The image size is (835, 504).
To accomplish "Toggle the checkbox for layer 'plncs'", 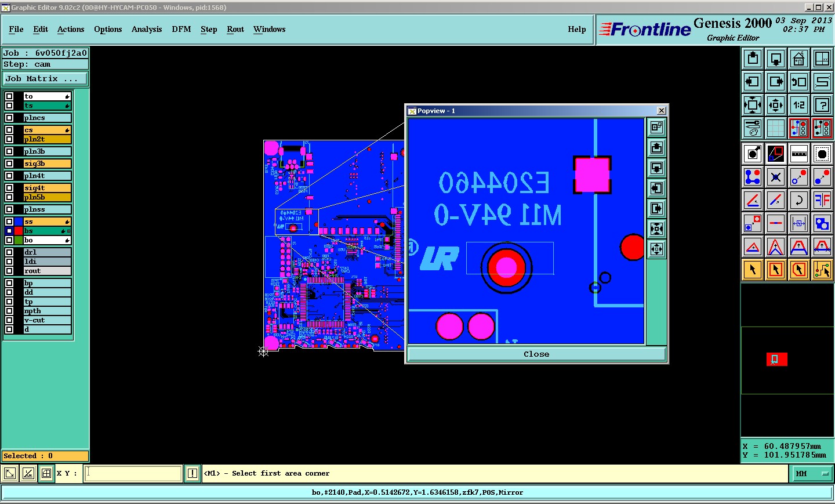I will 9,118.
